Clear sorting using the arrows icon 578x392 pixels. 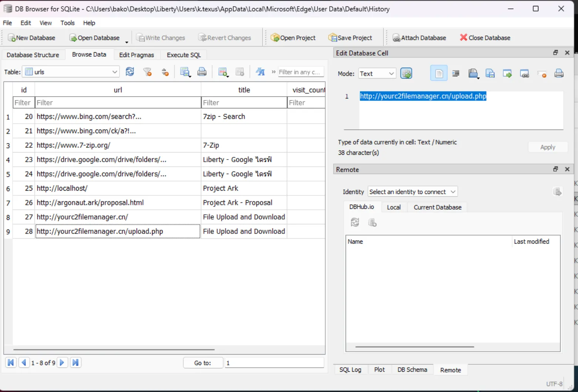coord(165,72)
